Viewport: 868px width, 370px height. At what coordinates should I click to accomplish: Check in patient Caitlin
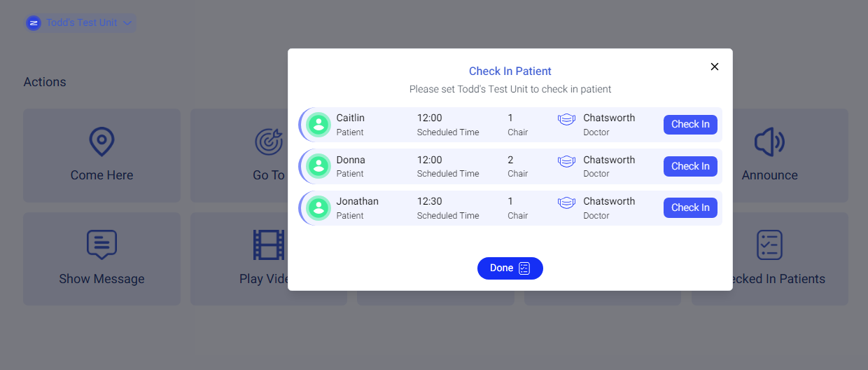click(690, 125)
